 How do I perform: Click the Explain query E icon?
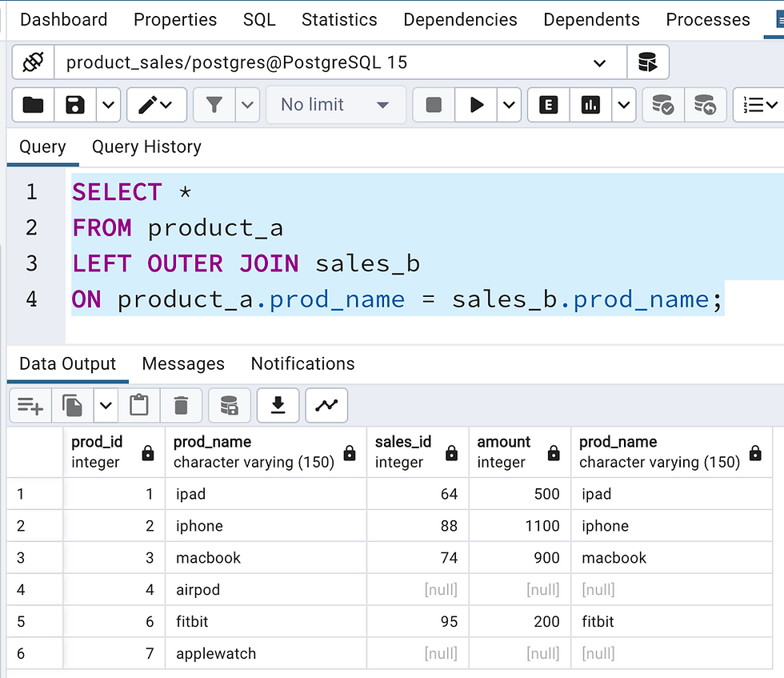click(549, 105)
